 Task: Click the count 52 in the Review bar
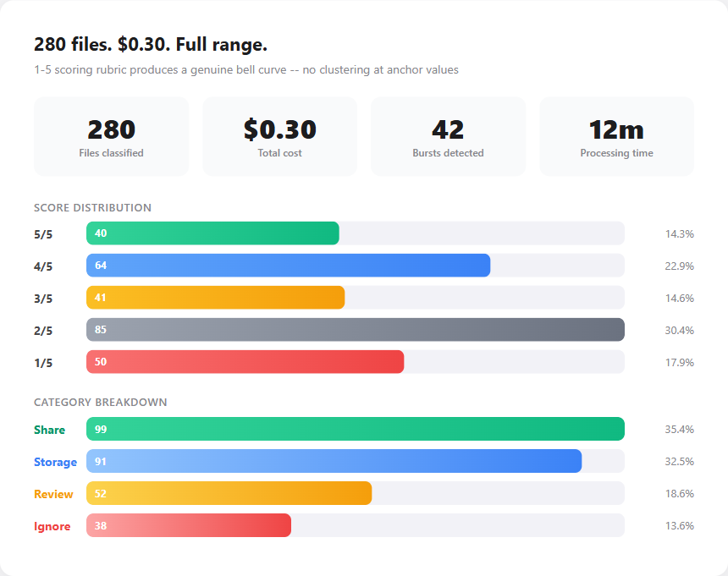click(x=101, y=493)
